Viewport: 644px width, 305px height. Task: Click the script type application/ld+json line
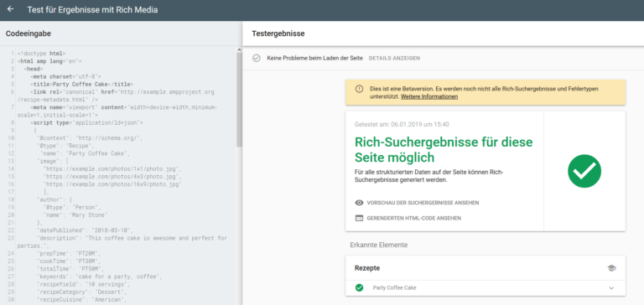(x=86, y=122)
